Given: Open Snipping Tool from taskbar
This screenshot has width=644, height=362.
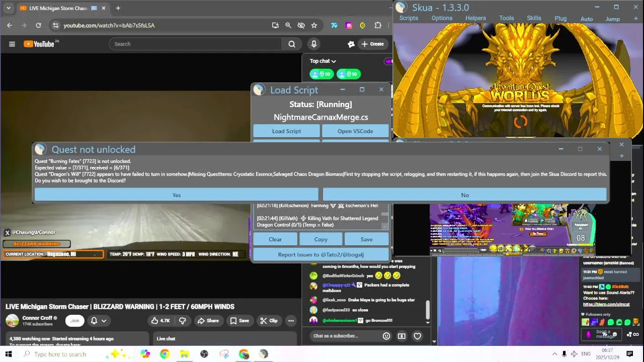Looking at the screenshot, I should click(x=224, y=354).
